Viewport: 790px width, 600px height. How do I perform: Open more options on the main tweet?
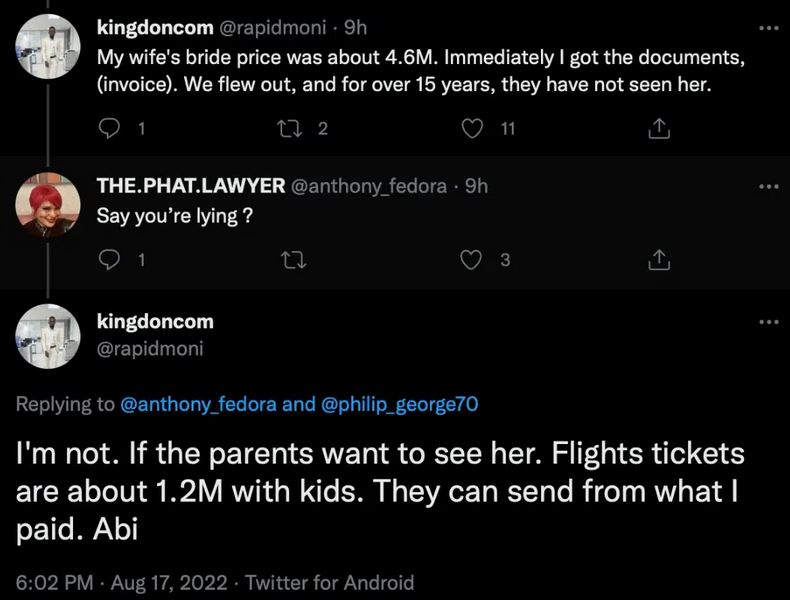[767, 322]
